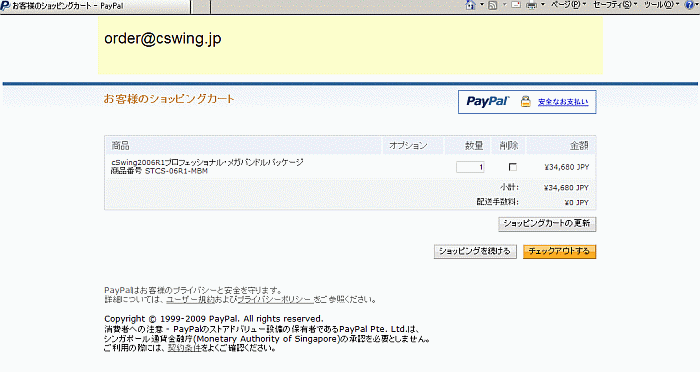700x372 pixels.
Task: Open the 契約条件 link in the footer
Action: pos(184,348)
